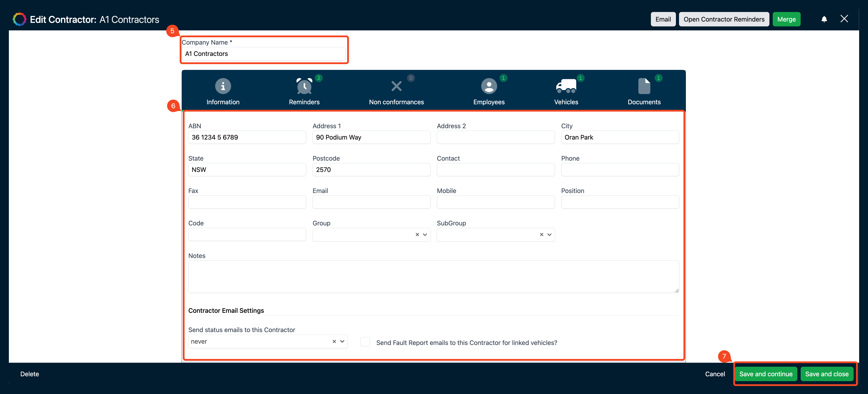Open Non conformances via the X icon
Viewport: 868px width, 394px height.
(x=396, y=86)
